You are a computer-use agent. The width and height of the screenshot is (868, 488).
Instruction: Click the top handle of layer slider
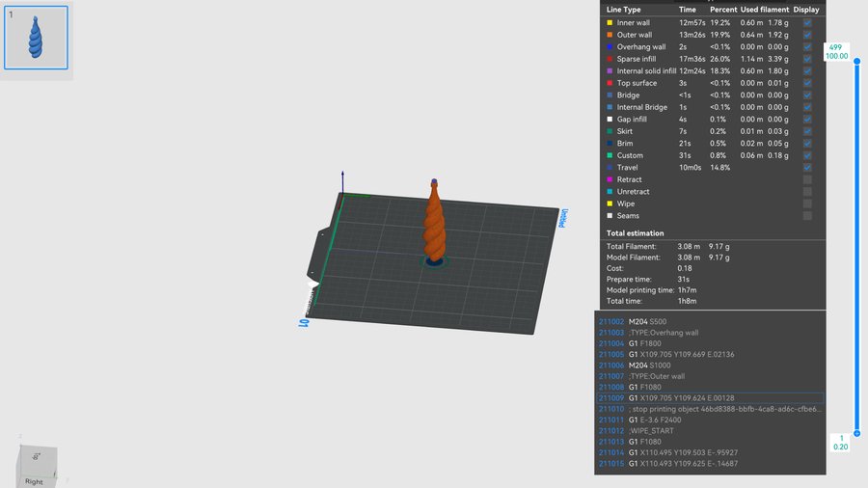click(x=857, y=62)
